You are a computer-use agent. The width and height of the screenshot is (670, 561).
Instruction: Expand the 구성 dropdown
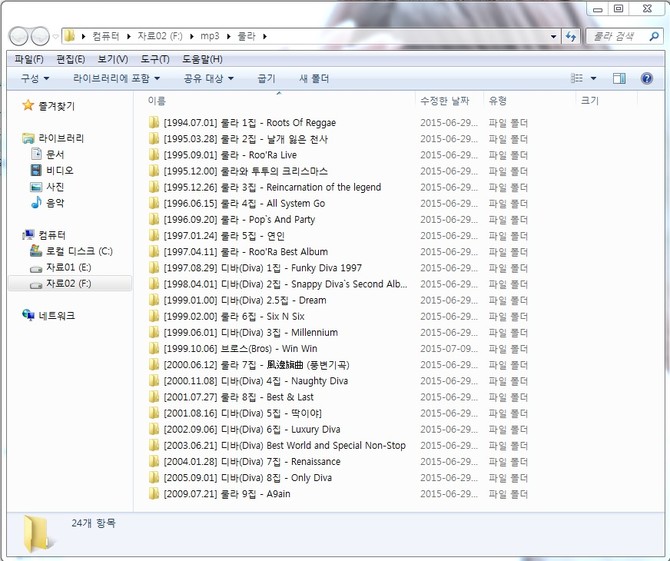click(x=35, y=78)
